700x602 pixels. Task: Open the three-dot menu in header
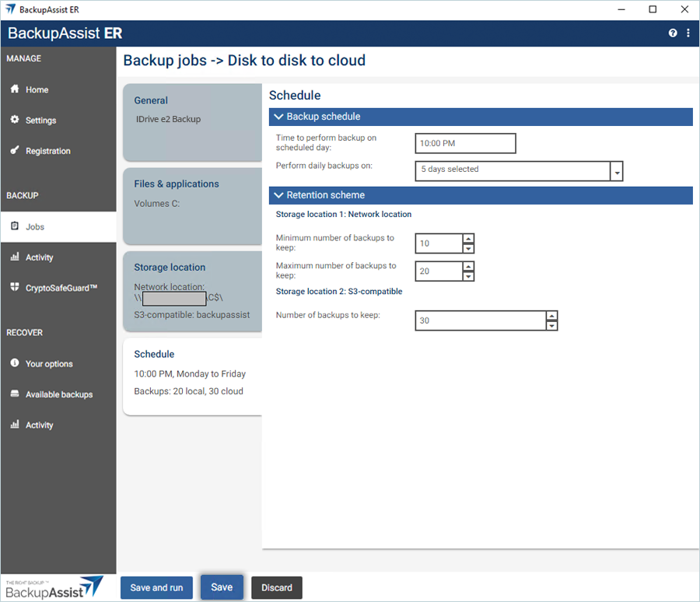click(x=688, y=33)
